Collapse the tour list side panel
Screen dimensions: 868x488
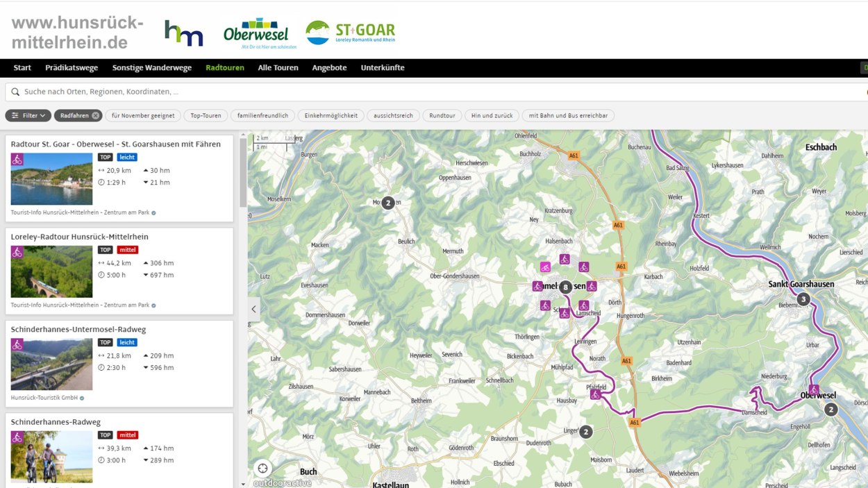253,309
